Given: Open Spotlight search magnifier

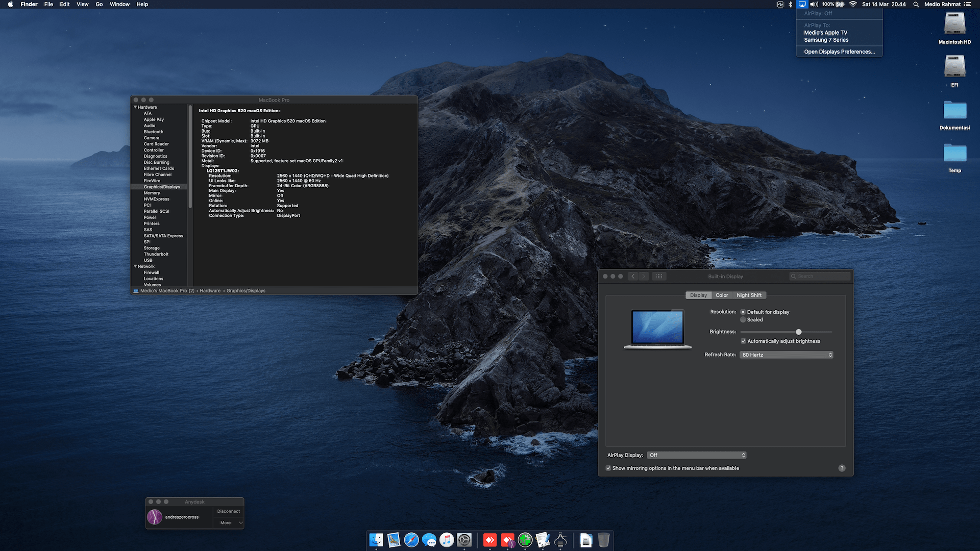Looking at the screenshot, I should coord(916,4).
